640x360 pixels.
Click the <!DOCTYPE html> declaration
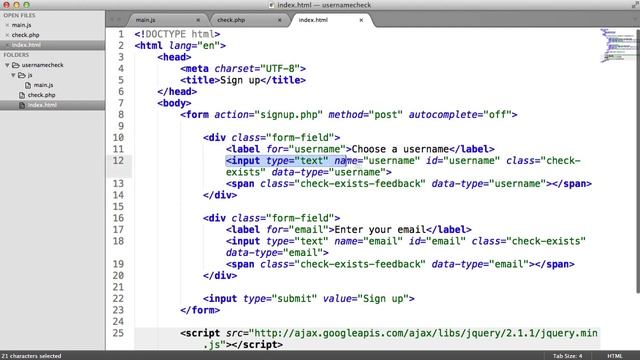point(177,34)
